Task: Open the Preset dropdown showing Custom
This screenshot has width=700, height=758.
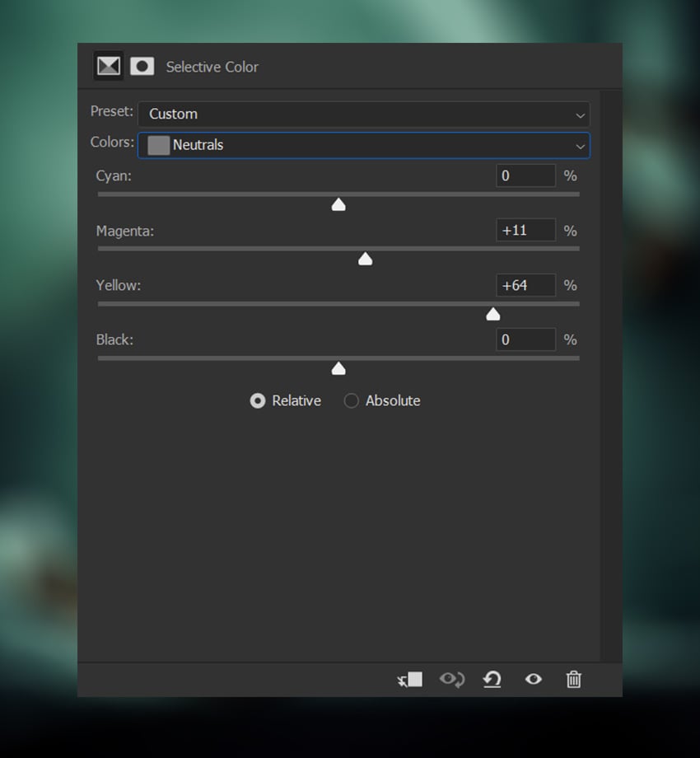Action: 364,114
